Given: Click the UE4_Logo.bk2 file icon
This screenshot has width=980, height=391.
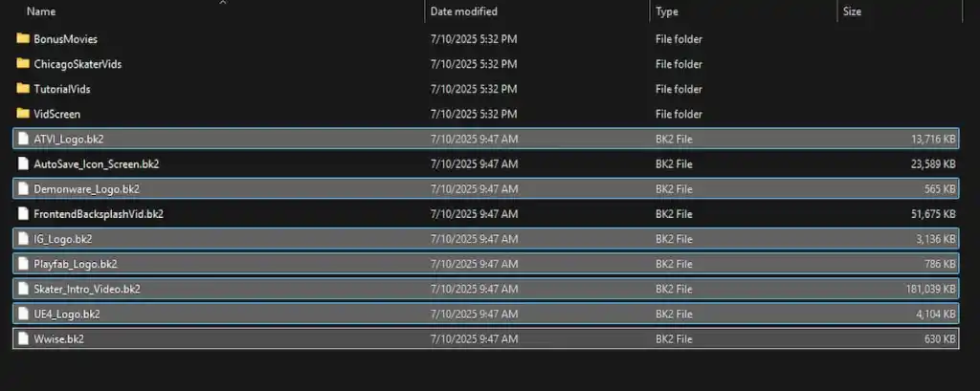Looking at the screenshot, I should pyautogui.click(x=24, y=314).
